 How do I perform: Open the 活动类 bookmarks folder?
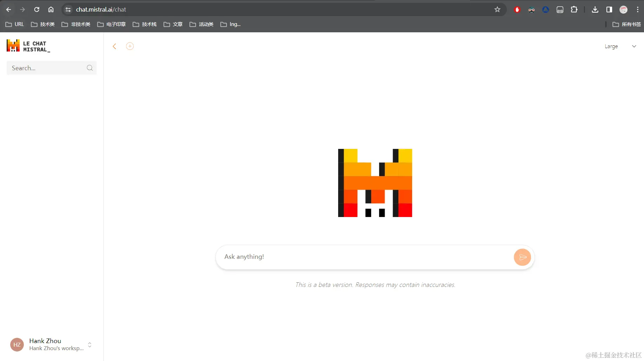pos(201,24)
